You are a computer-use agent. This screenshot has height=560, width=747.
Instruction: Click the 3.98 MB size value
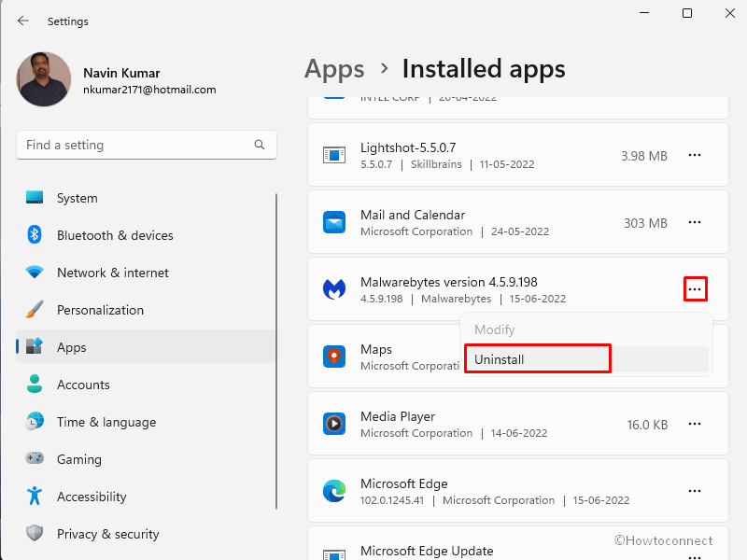tap(644, 156)
